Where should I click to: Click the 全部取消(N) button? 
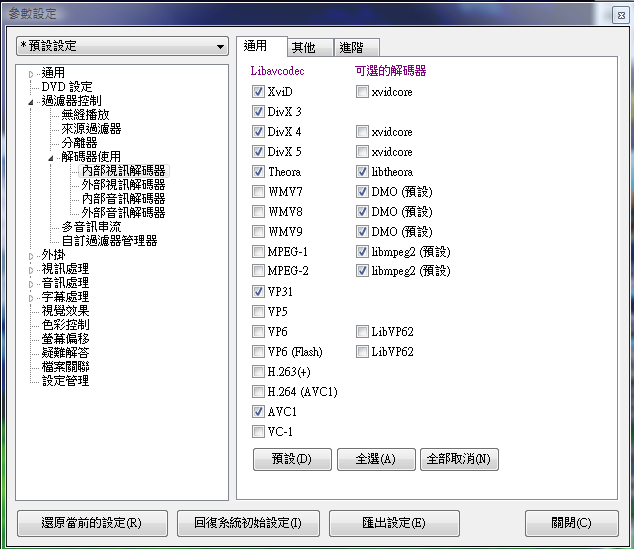click(458, 459)
